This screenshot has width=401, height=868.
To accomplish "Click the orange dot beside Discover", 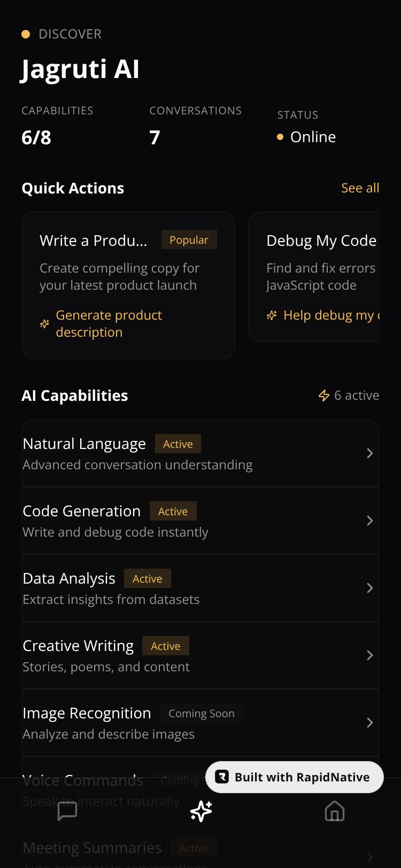I will pyautogui.click(x=26, y=34).
